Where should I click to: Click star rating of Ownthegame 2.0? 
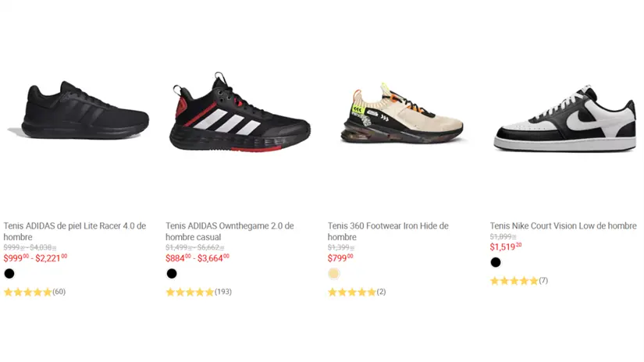point(190,293)
